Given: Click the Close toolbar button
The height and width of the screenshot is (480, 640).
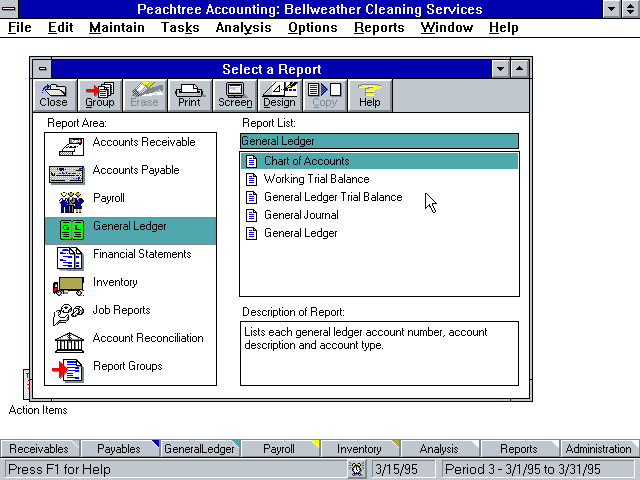Looking at the screenshot, I should click(54, 96).
